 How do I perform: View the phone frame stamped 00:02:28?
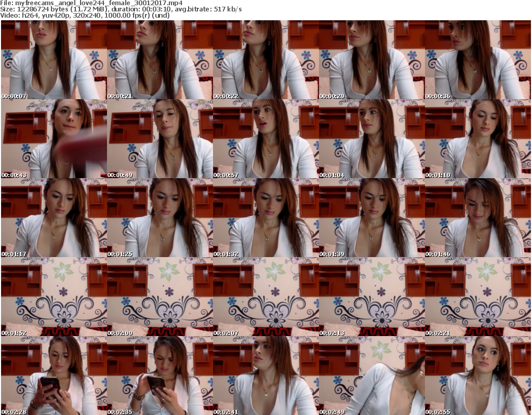(54, 376)
